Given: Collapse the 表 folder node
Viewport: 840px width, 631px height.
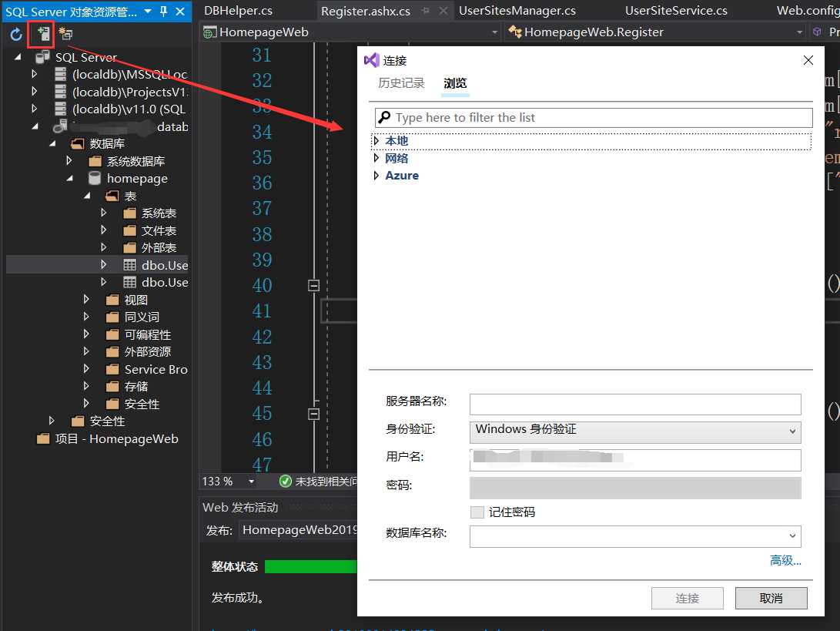Looking at the screenshot, I should tap(87, 196).
